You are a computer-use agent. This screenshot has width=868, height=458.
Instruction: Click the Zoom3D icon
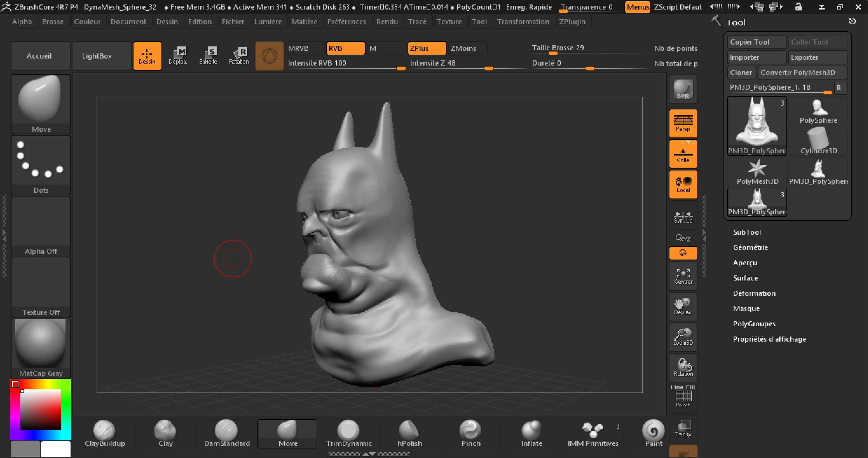pos(683,337)
